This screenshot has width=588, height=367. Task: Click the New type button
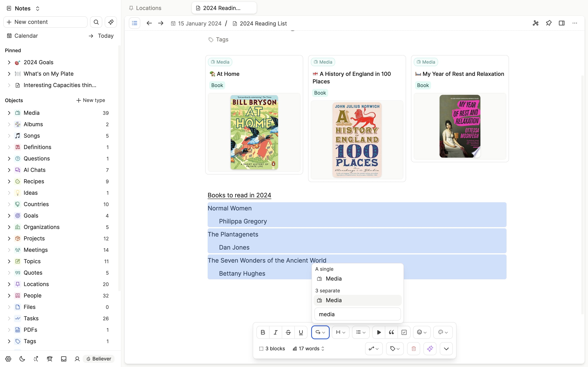pos(91,100)
